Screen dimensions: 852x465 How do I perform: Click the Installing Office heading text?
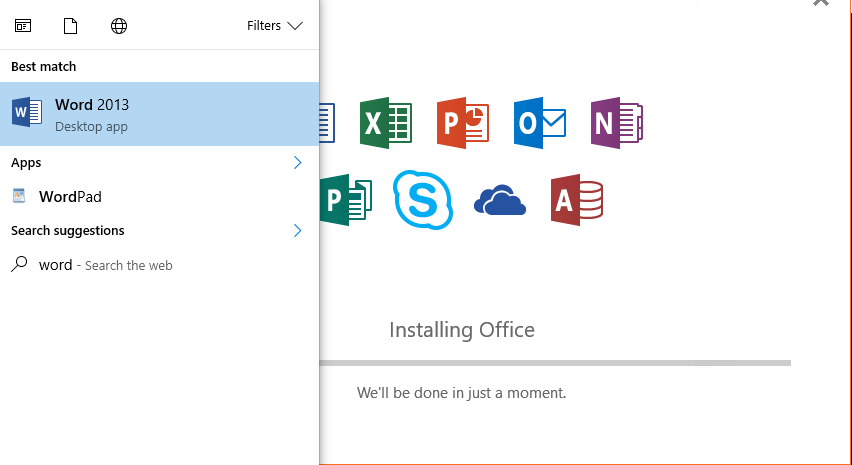pyautogui.click(x=462, y=330)
